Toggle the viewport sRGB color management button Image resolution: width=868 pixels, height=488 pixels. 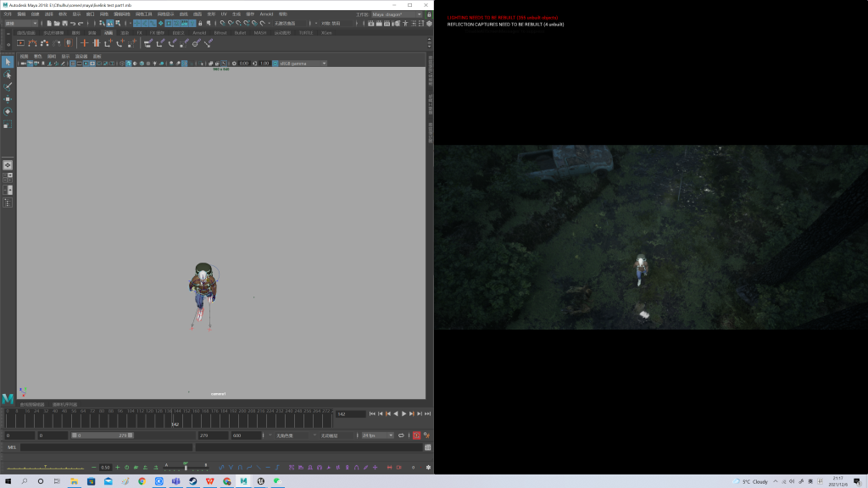pos(275,63)
